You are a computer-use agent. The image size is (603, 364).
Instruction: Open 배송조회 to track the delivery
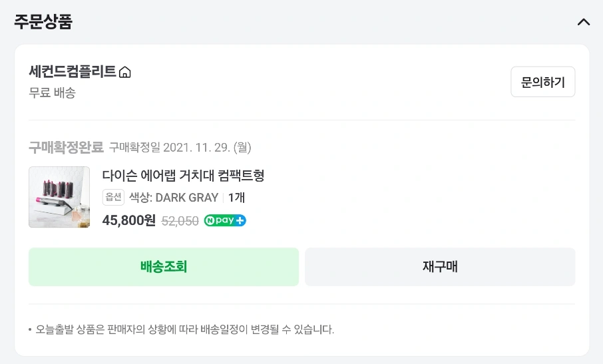pyautogui.click(x=164, y=267)
